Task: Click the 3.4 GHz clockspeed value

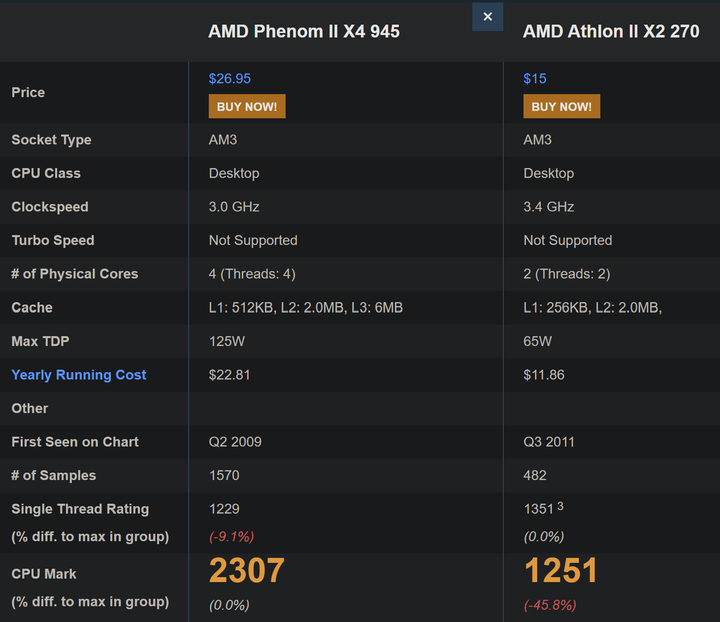Action: [x=549, y=207]
